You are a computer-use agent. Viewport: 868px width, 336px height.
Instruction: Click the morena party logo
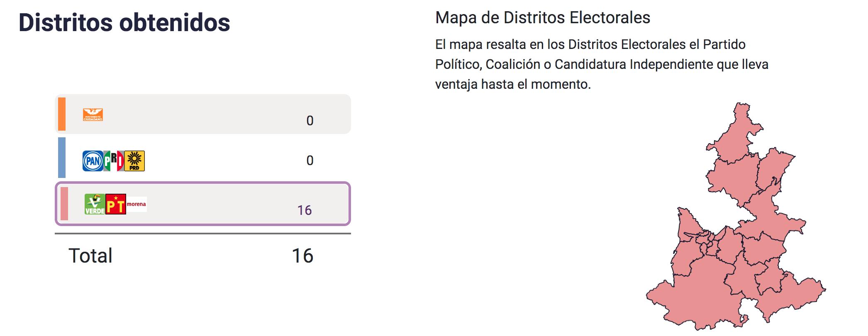137,204
